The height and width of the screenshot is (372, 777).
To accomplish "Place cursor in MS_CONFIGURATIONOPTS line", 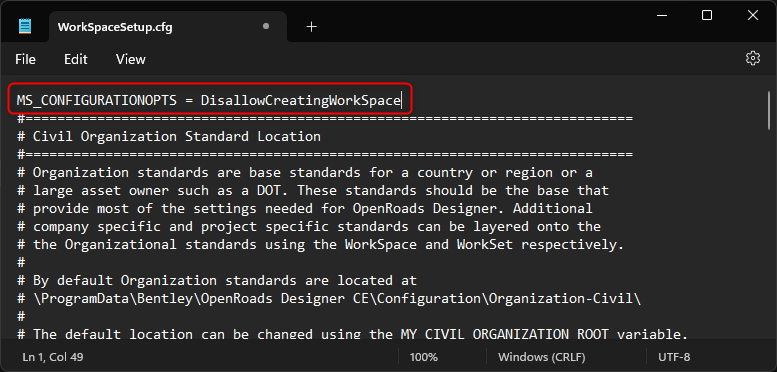I will coord(209,101).
